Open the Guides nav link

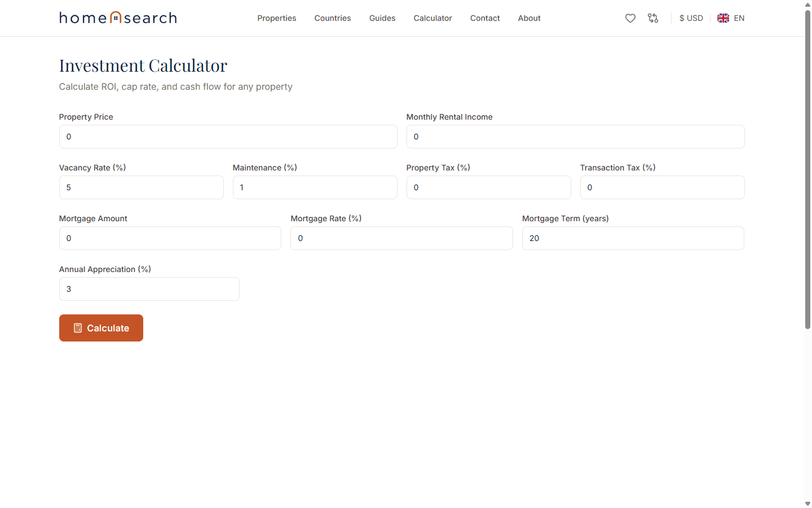tap(382, 18)
